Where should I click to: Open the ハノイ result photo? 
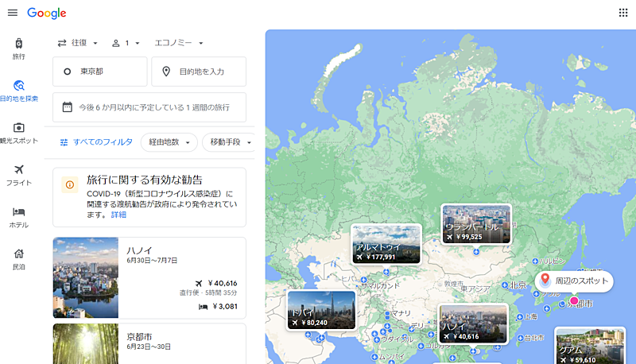86,277
